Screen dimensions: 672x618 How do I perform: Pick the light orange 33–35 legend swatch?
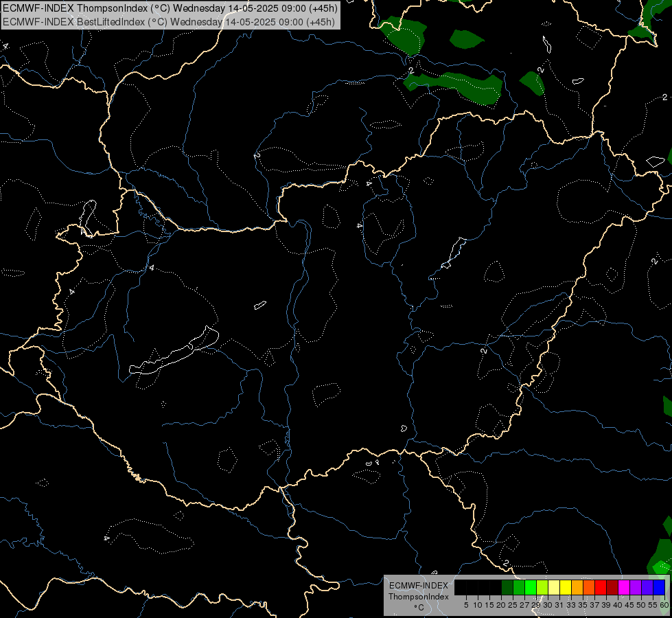(577, 587)
